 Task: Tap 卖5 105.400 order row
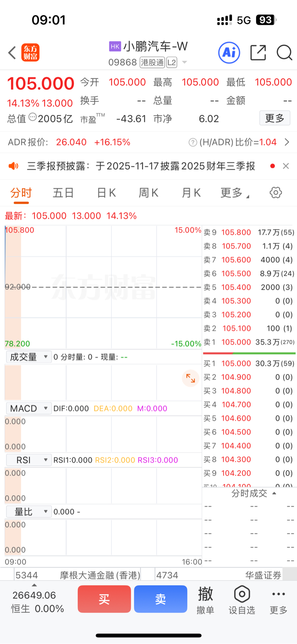coord(249,287)
